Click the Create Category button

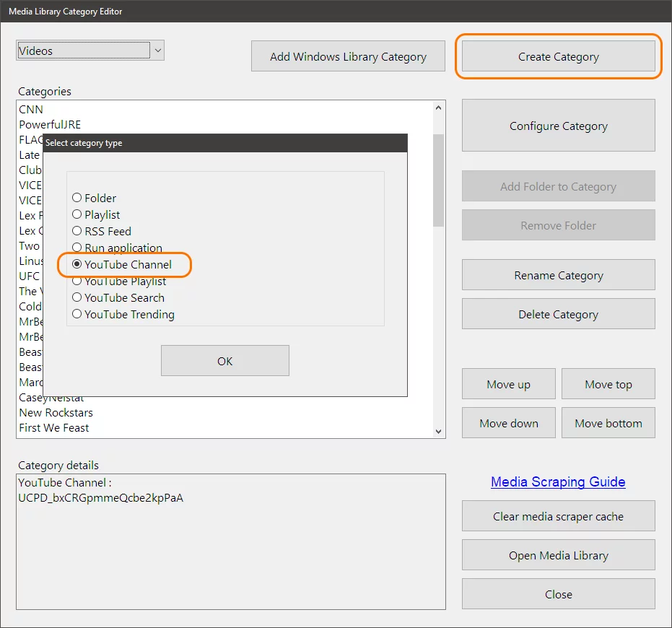coord(559,56)
